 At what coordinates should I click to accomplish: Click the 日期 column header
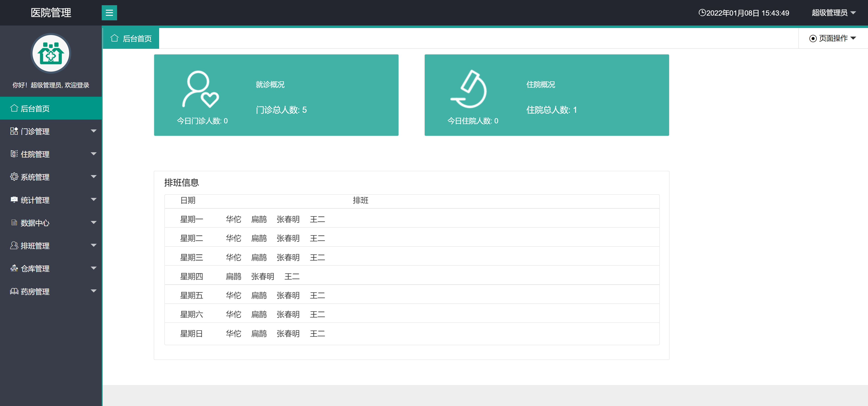(x=188, y=200)
